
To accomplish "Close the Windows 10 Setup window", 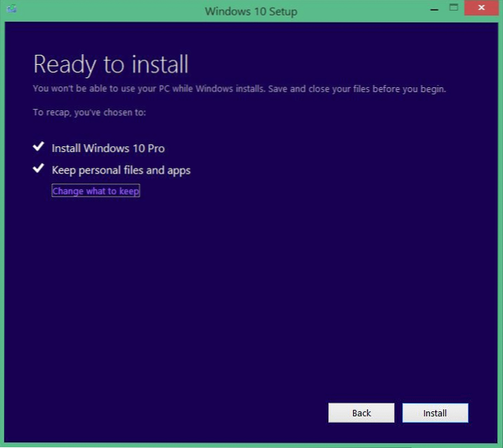I will click(482, 9).
